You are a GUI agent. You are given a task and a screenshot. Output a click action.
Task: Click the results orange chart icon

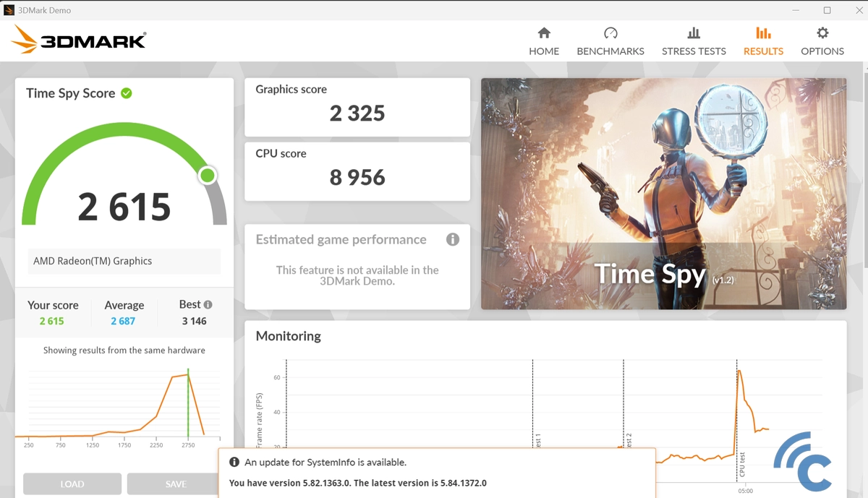click(763, 33)
